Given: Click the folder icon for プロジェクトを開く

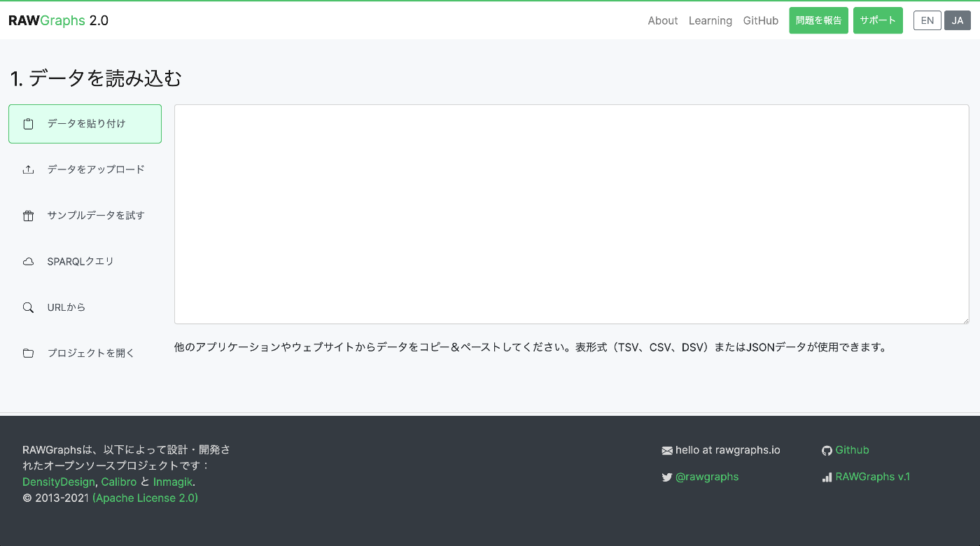Looking at the screenshot, I should point(28,352).
